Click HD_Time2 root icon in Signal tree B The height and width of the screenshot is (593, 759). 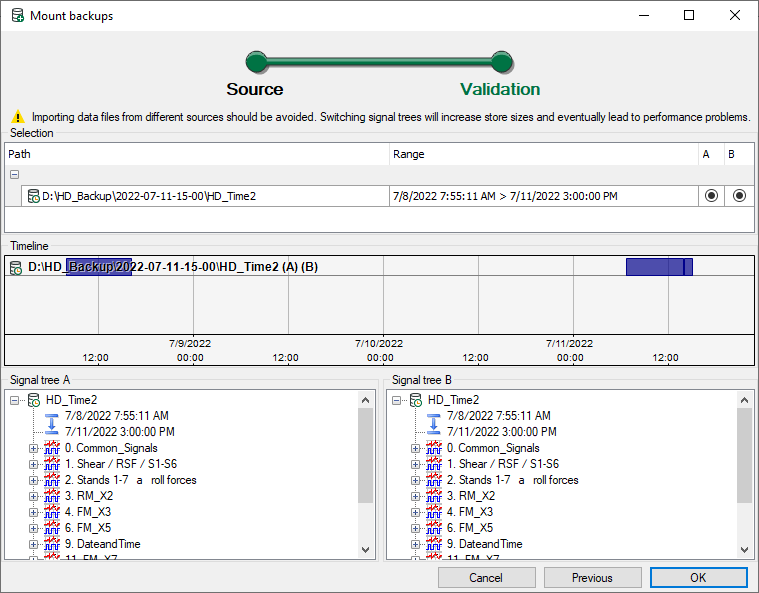(416, 400)
